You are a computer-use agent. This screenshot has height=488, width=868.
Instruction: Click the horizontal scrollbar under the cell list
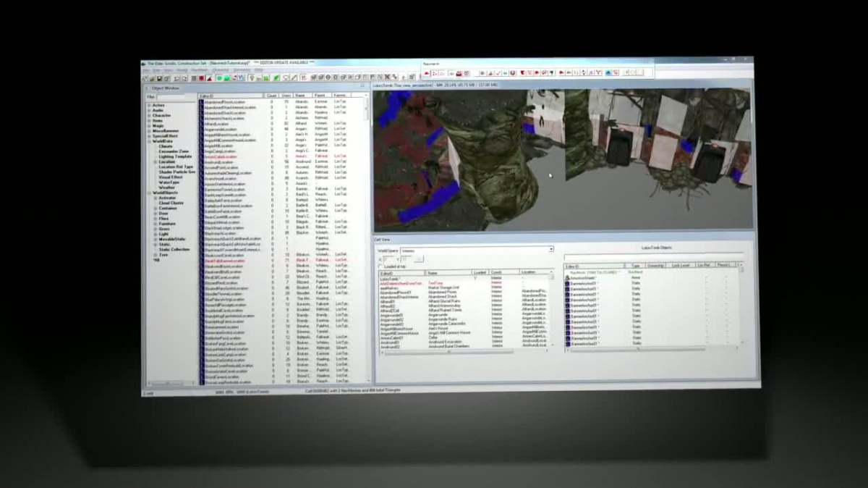(x=448, y=353)
